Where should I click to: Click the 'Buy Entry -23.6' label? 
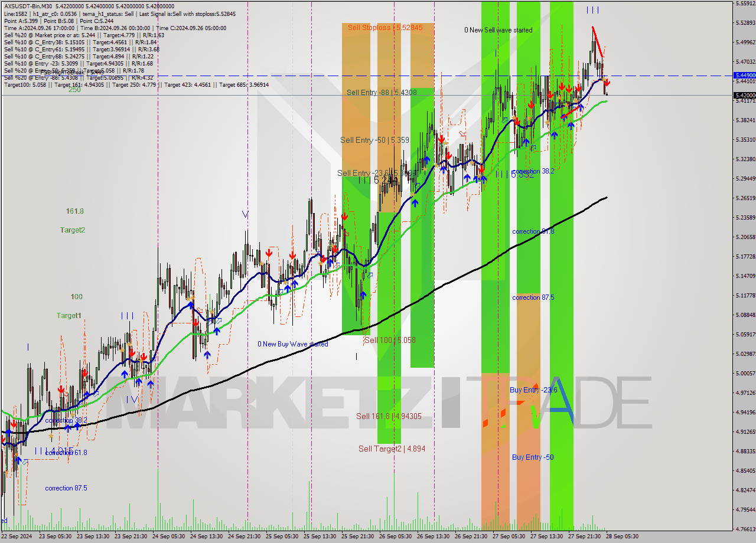[x=533, y=390]
